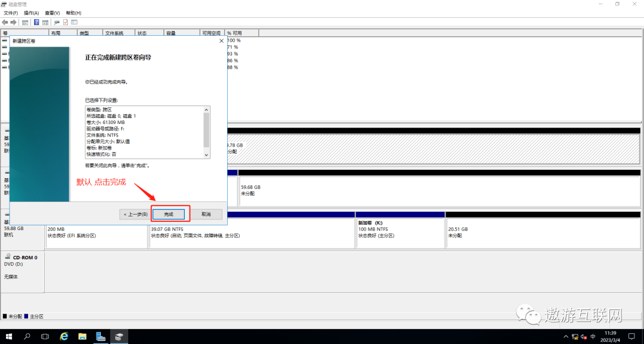Open taskbar search magnifier
This screenshot has width=644, height=344.
27,337
